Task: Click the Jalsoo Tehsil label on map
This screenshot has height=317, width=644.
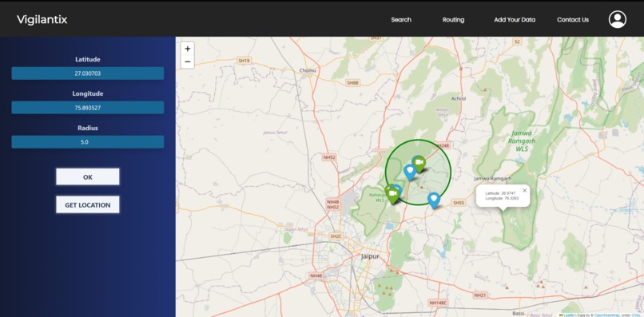Action: point(275,133)
